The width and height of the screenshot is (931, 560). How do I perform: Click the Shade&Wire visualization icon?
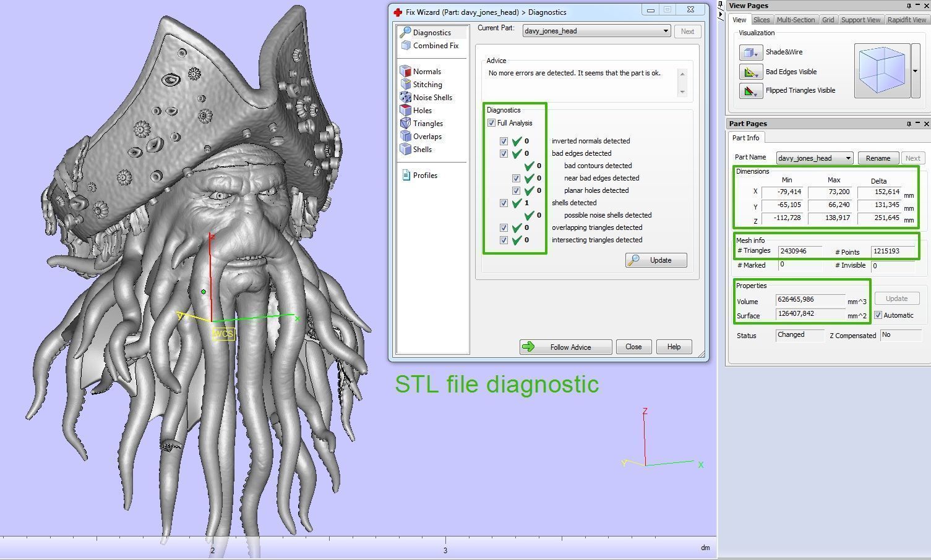click(751, 53)
